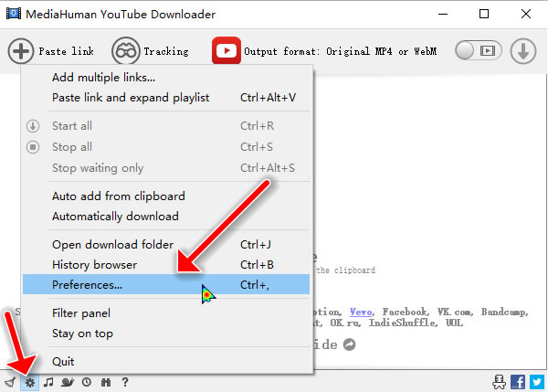Select the disabled Start all menu item
The width and height of the screenshot is (548, 392).
point(166,126)
